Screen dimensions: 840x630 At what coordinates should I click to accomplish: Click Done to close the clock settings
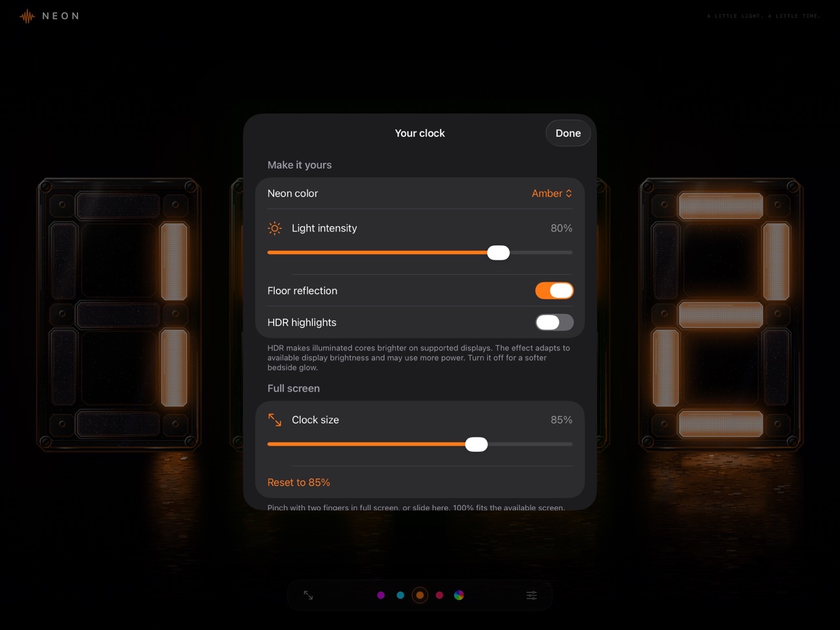[x=568, y=133]
